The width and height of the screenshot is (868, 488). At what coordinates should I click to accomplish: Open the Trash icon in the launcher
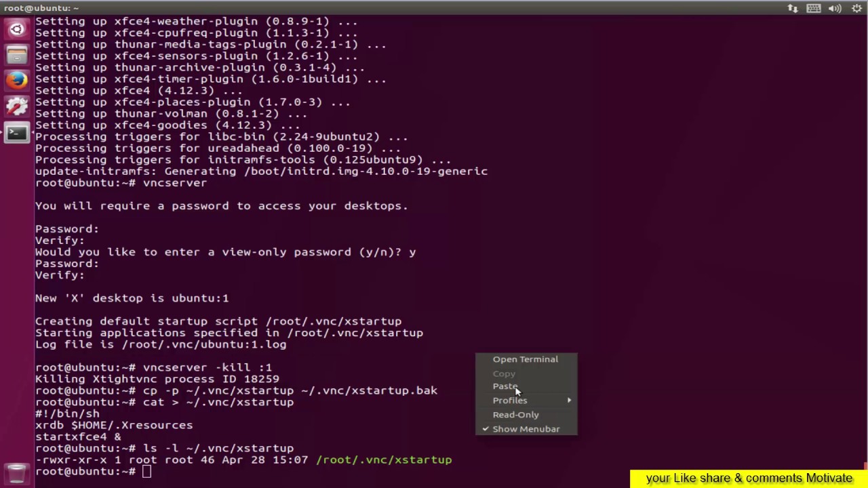click(x=16, y=472)
